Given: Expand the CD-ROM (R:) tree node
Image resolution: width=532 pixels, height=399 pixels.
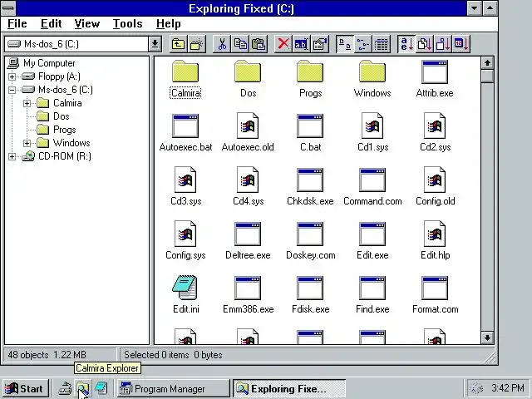Looking at the screenshot, I should 12,156.
